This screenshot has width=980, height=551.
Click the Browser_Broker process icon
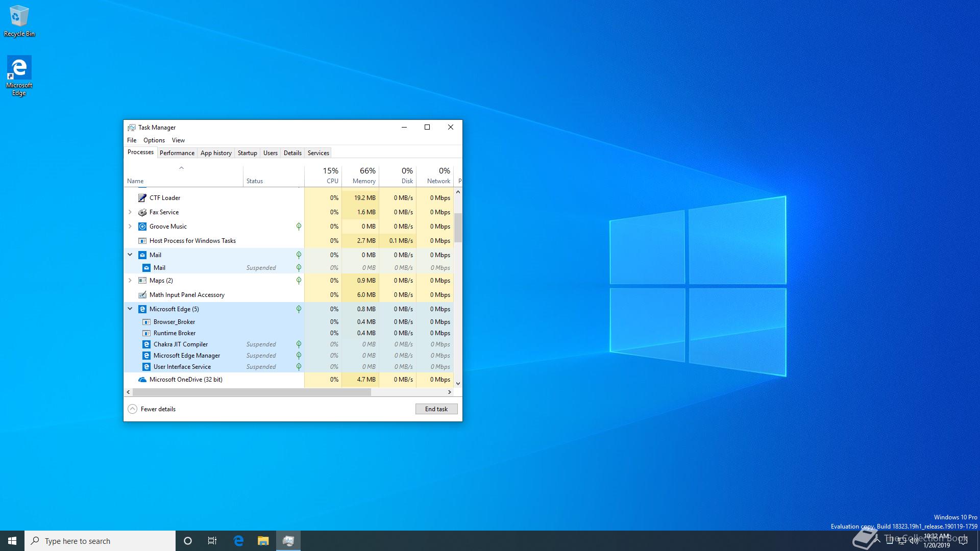click(146, 322)
